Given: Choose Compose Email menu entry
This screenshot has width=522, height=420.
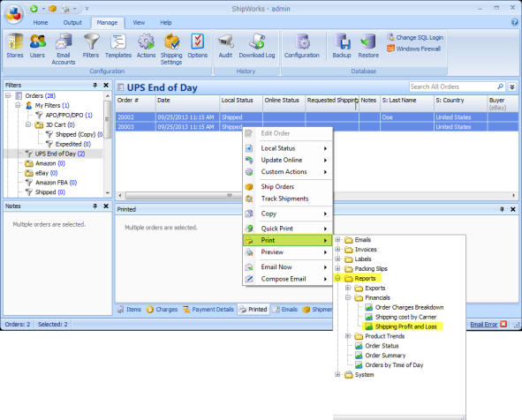Looking at the screenshot, I should 288,279.
